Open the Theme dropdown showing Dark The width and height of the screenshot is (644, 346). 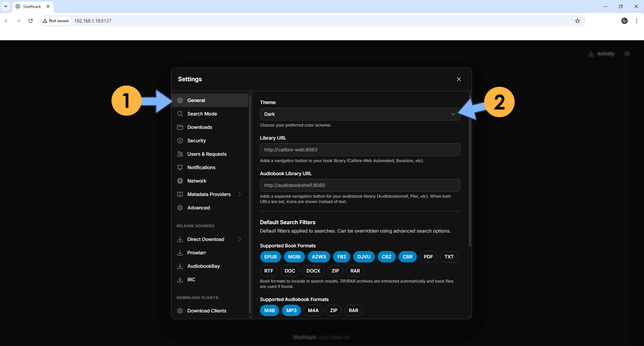point(359,114)
